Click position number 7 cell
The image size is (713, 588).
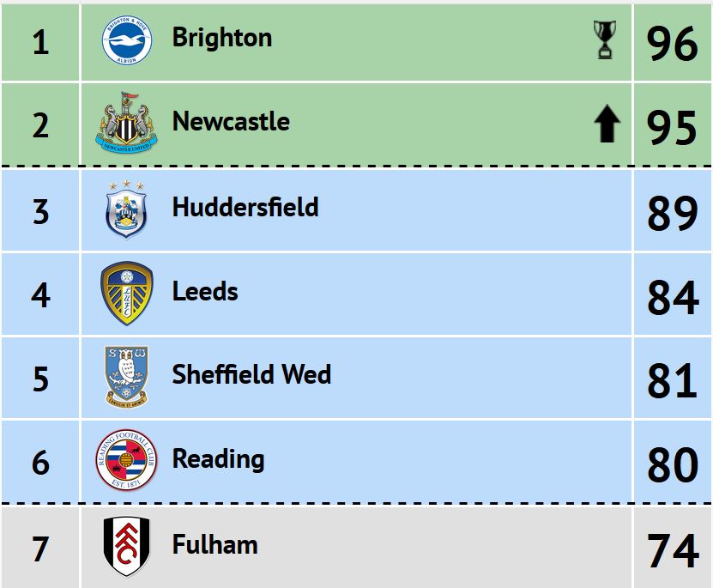click(x=40, y=548)
